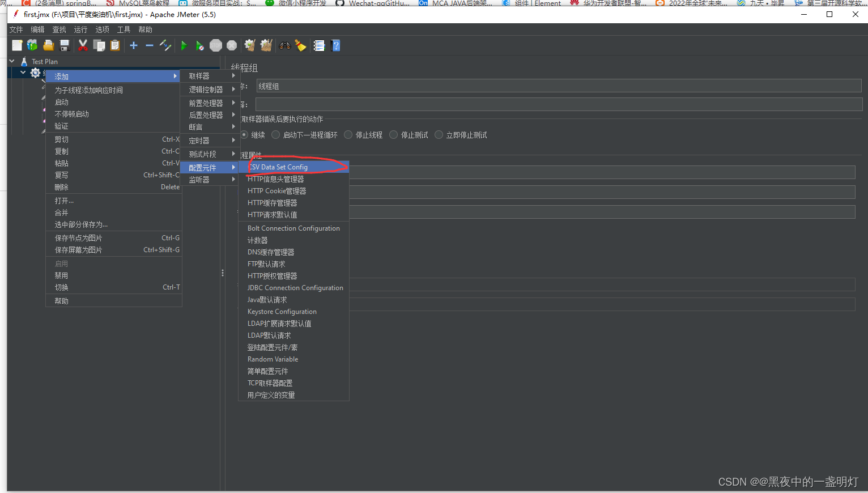Image resolution: width=868 pixels, height=493 pixels.
Task: Click the STOP octagon icon
Action: (216, 45)
